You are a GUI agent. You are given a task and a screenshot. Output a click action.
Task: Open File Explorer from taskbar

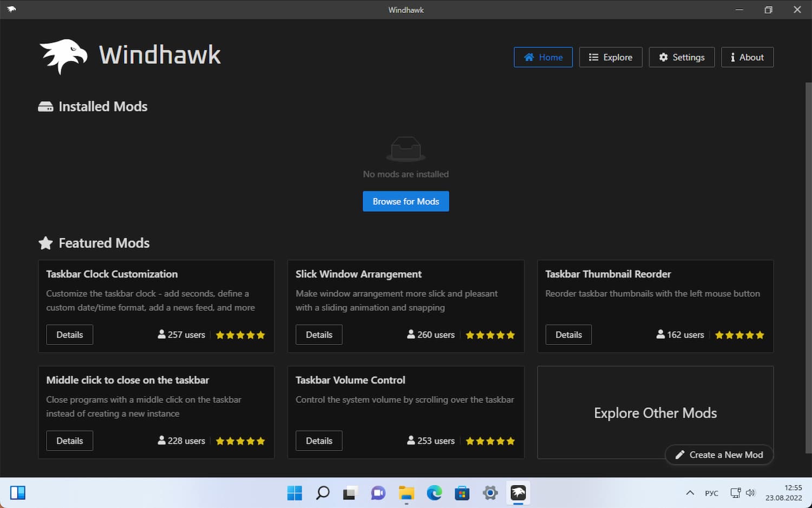tap(407, 493)
